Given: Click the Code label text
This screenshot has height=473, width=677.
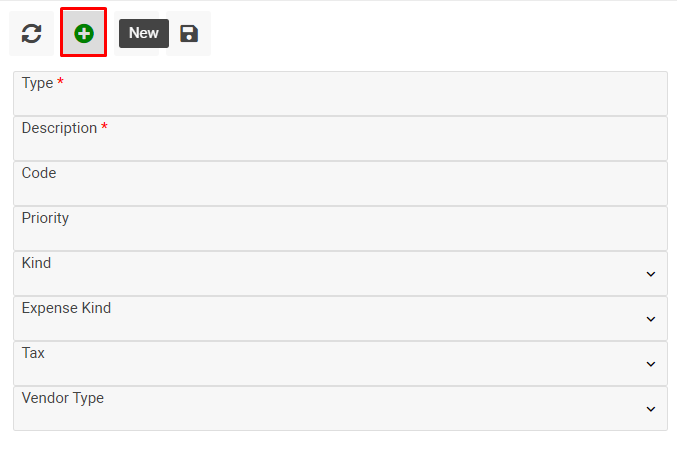Looking at the screenshot, I should [x=39, y=173].
